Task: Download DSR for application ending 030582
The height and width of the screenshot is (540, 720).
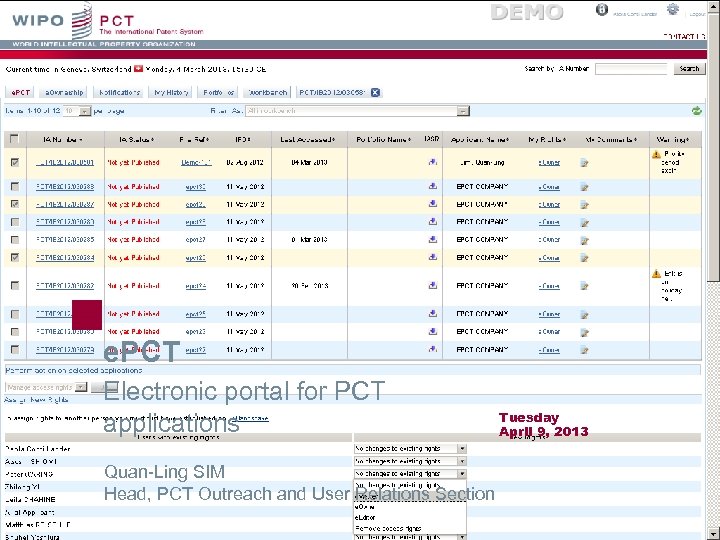Action: (x=433, y=286)
